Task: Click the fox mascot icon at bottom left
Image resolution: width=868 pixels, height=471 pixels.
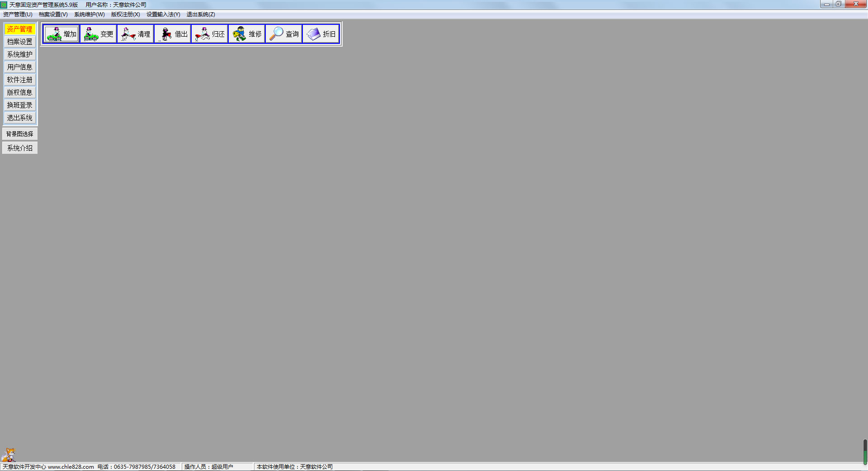Action: point(9,455)
